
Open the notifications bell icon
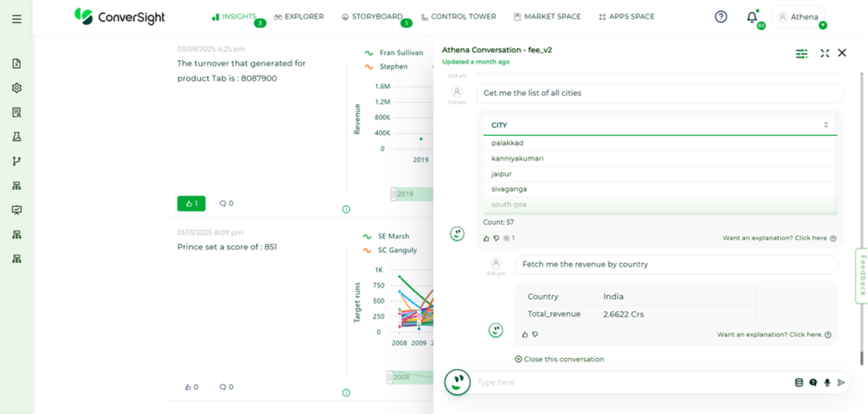(x=752, y=17)
